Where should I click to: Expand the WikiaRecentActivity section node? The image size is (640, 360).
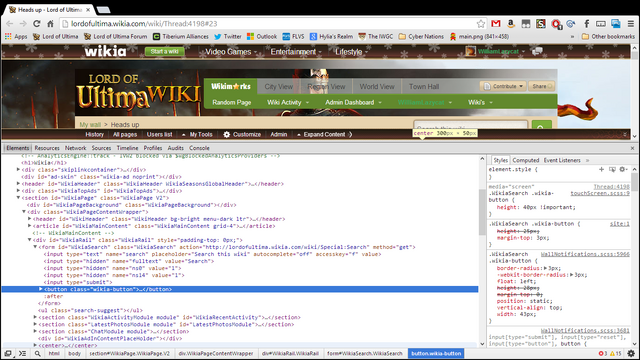pyautogui.click(x=35, y=317)
